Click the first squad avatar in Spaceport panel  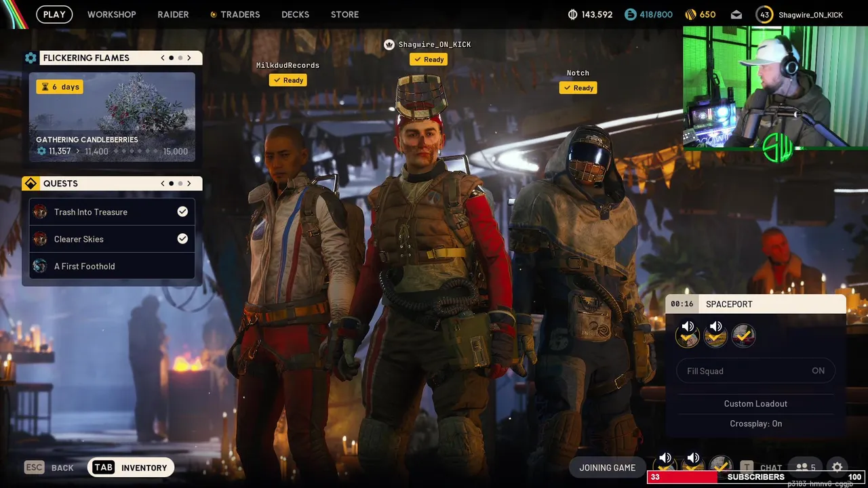point(688,335)
